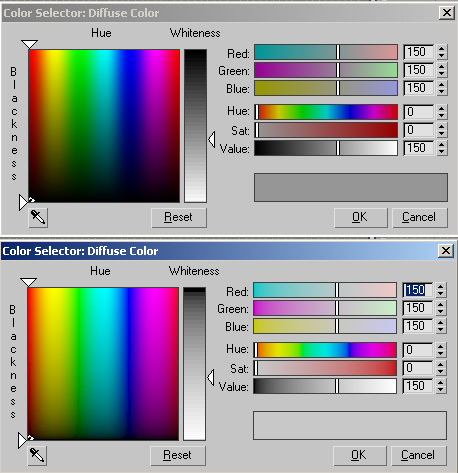Screen dimensions: 458x473
Task: Increase Blue value in lower dialog spinner
Action: point(441,322)
